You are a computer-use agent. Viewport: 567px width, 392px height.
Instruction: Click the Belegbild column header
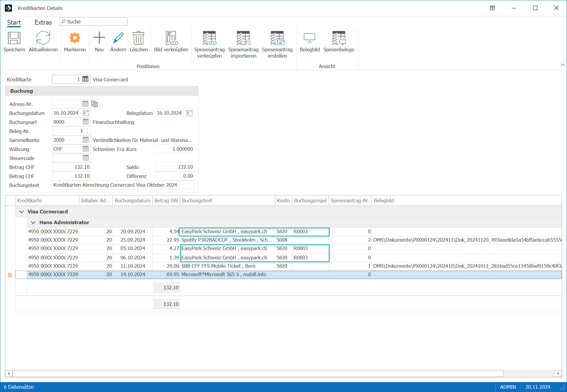pos(384,201)
